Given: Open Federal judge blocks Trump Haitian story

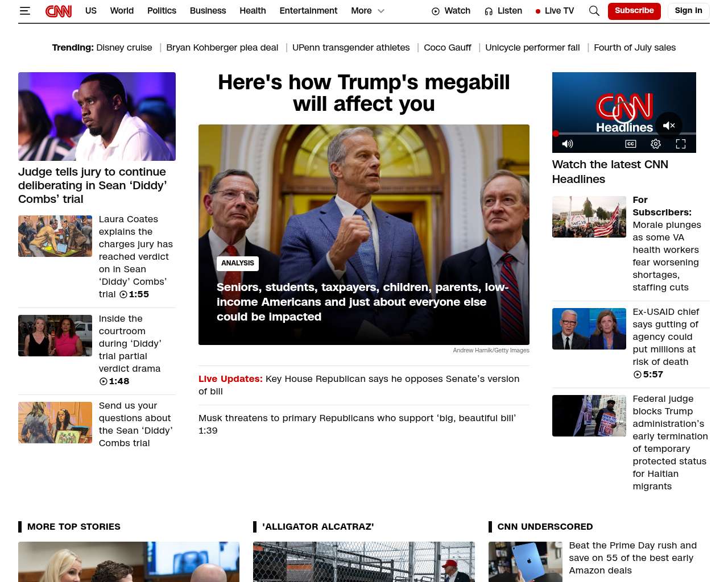Looking at the screenshot, I should [x=671, y=443].
